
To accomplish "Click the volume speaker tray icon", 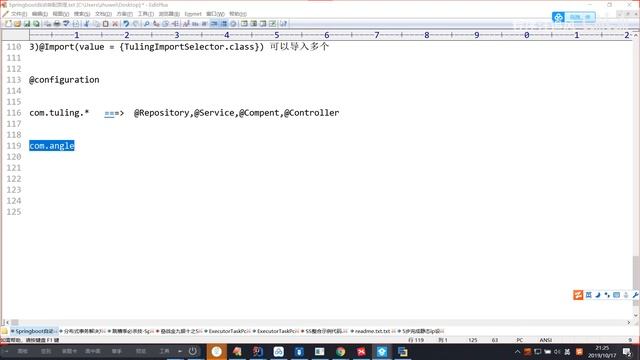I will coord(557,351).
